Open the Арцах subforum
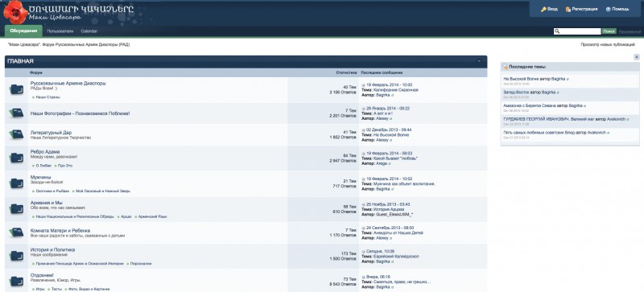 click(x=126, y=216)
